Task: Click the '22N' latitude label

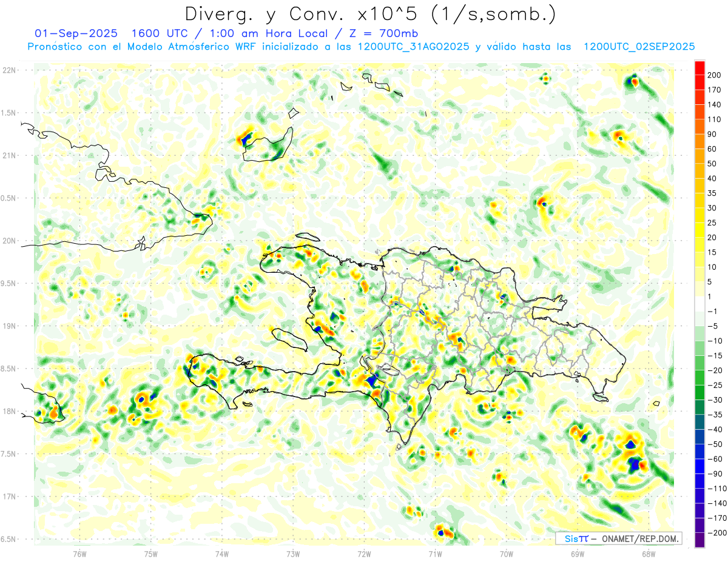Action: pos(10,70)
